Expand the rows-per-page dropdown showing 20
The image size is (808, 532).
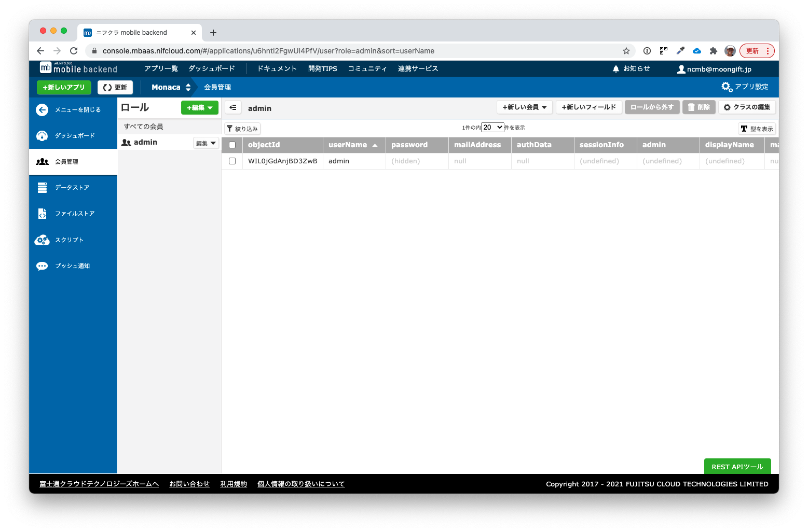[x=492, y=128]
